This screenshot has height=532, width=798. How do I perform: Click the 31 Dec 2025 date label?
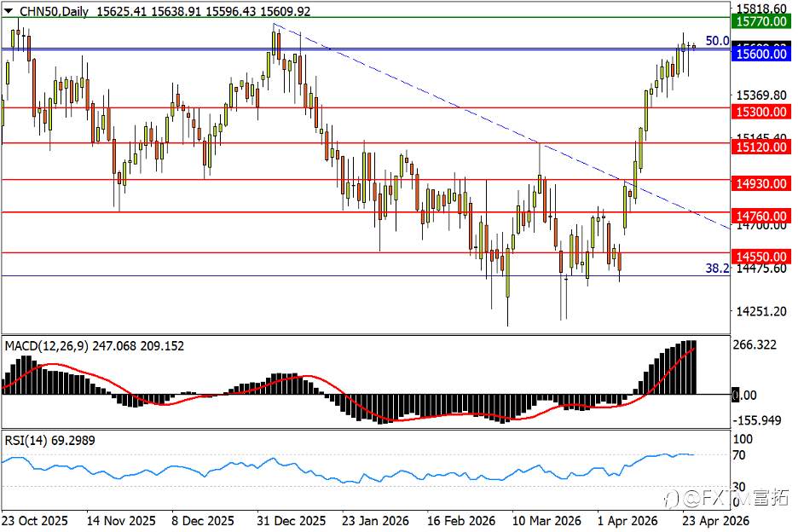point(291,521)
